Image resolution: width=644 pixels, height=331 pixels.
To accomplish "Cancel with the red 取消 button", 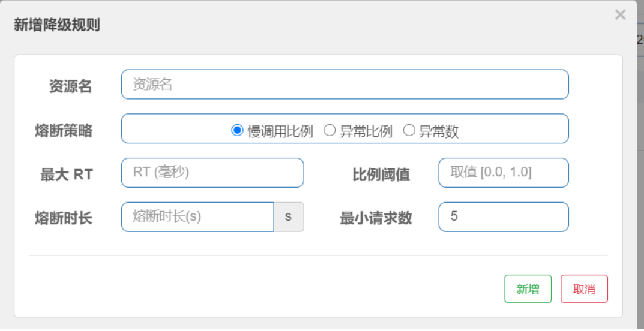I will (x=584, y=289).
